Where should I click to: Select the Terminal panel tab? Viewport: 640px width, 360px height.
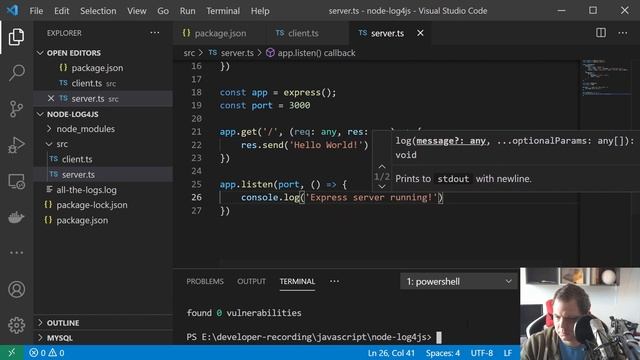pos(297,281)
